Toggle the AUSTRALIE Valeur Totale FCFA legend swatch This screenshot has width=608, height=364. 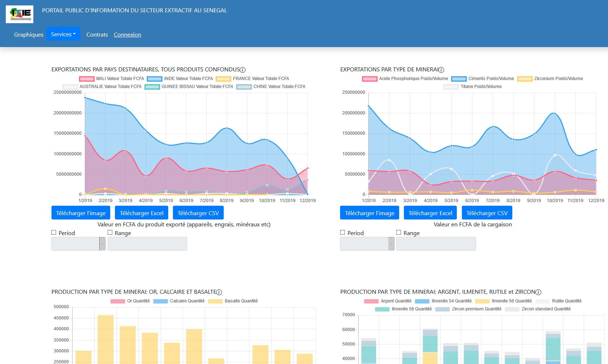(x=70, y=87)
